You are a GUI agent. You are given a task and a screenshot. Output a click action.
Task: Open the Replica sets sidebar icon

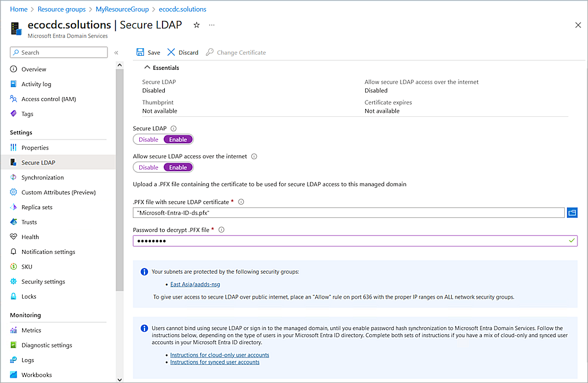coord(14,207)
